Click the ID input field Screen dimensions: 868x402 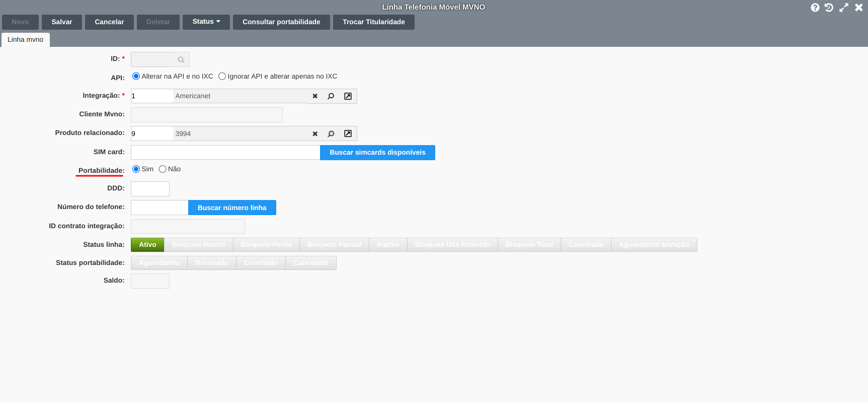(x=152, y=59)
